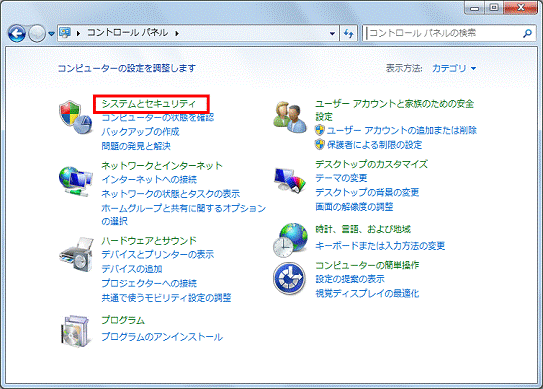Click UAC shield beside ユーザー アカウントの追加

[x=320, y=130]
